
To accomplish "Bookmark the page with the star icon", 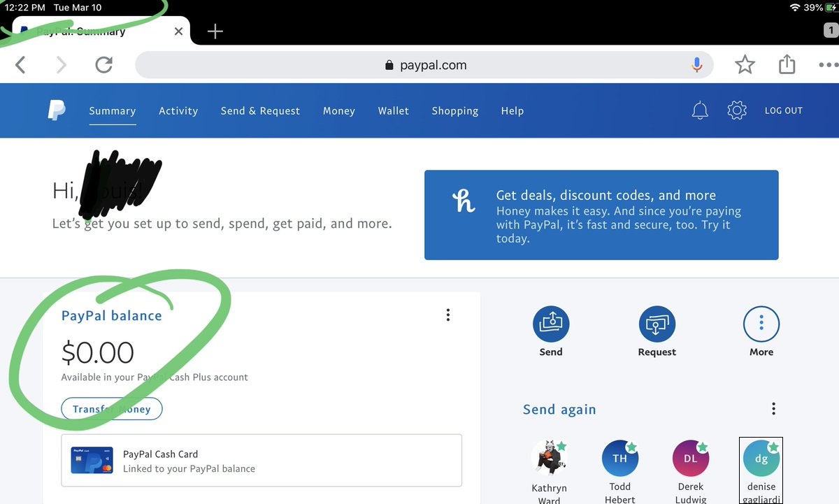I will (x=745, y=65).
